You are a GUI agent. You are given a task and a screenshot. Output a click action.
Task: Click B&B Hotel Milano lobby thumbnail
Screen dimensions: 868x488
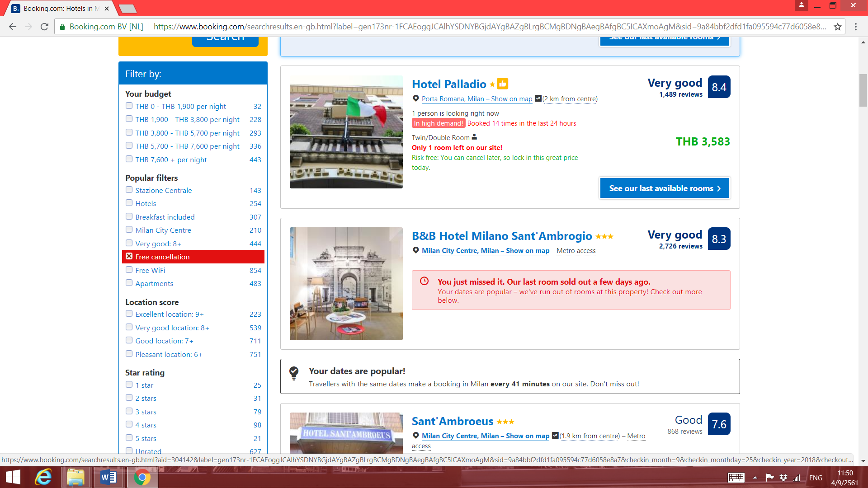(x=346, y=284)
